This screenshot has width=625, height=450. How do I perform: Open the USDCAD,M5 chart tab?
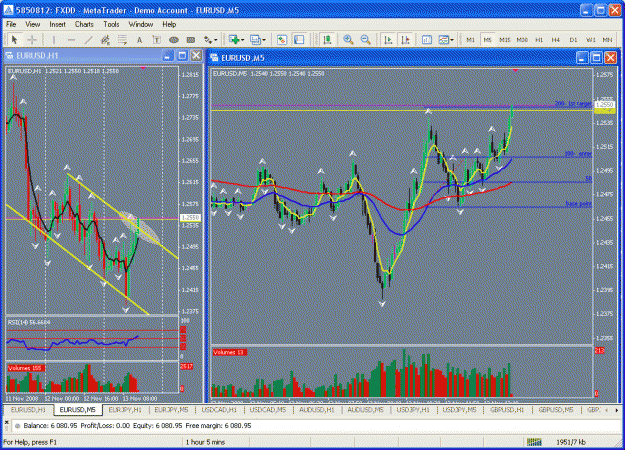tap(268, 410)
